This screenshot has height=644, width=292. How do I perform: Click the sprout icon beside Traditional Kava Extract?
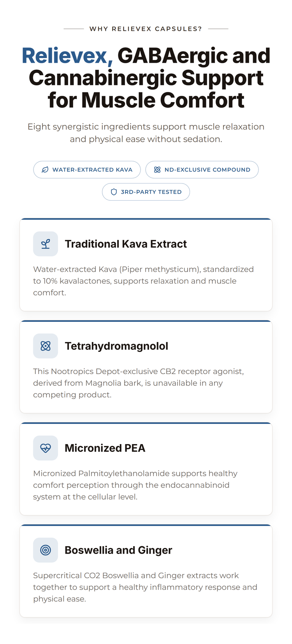click(46, 244)
